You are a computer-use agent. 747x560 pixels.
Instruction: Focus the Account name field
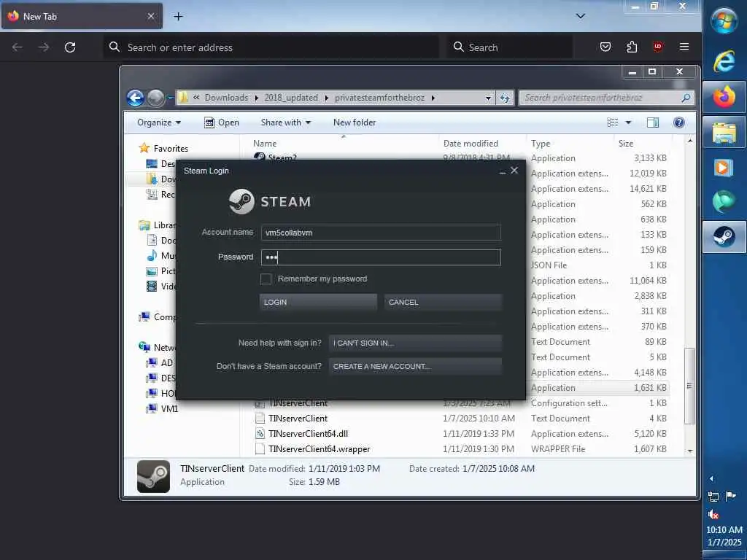[381, 233]
